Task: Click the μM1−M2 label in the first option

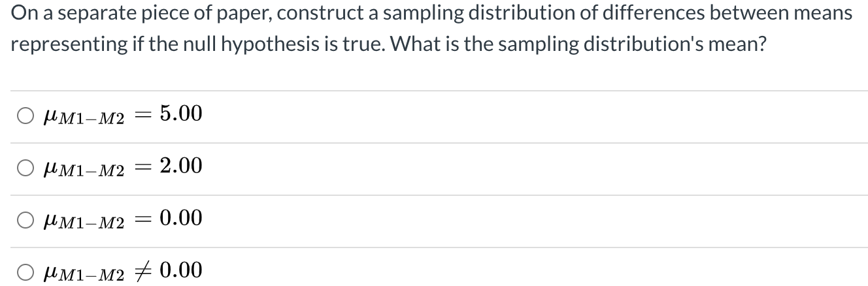Action: point(83,118)
